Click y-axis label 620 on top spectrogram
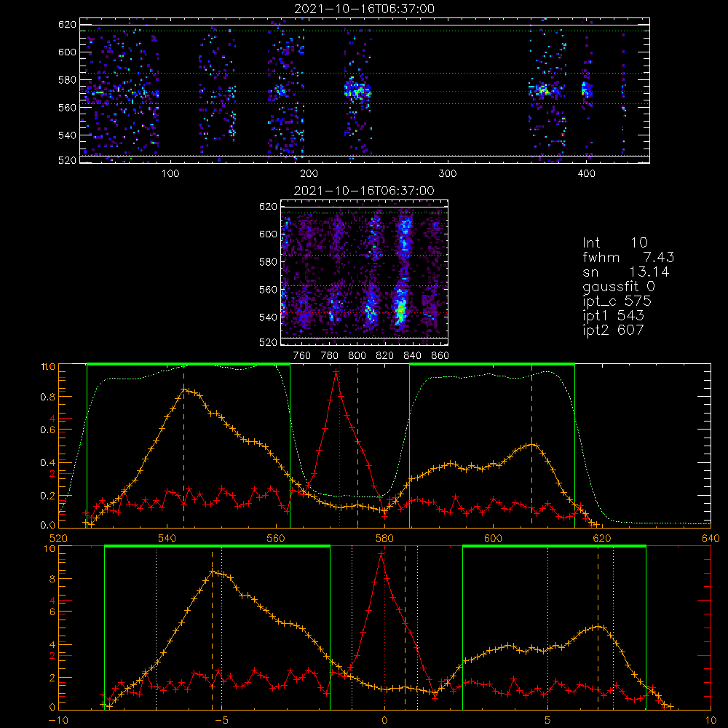This screenshot has height=728, width=728. pos(67,24)
